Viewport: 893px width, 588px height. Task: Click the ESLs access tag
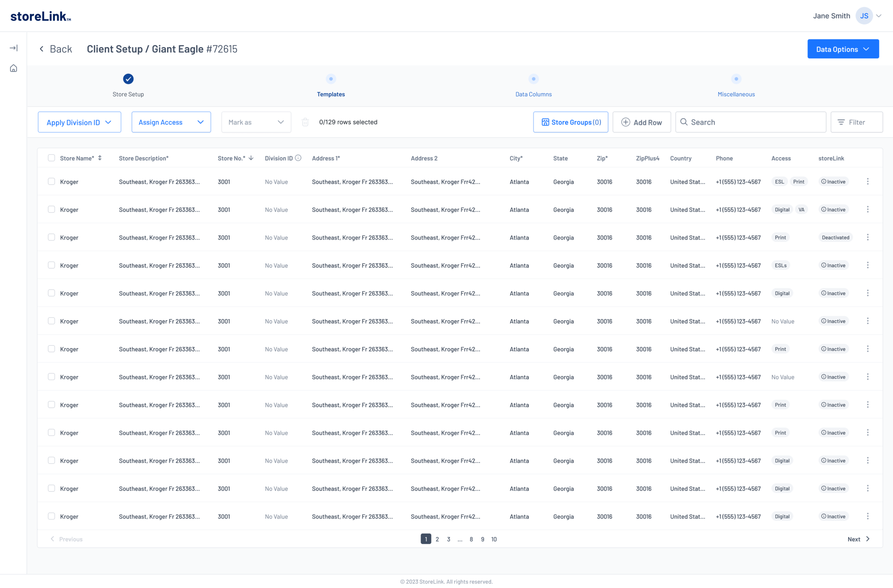tap(780, 265)
